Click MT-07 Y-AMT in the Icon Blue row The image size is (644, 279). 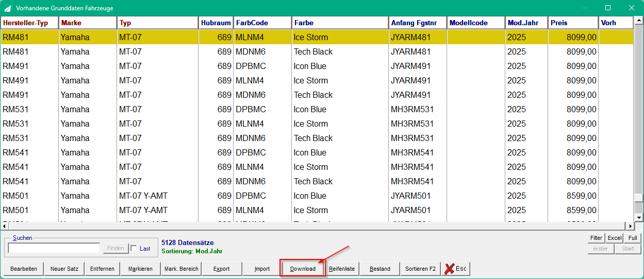(x=143, y=196)
